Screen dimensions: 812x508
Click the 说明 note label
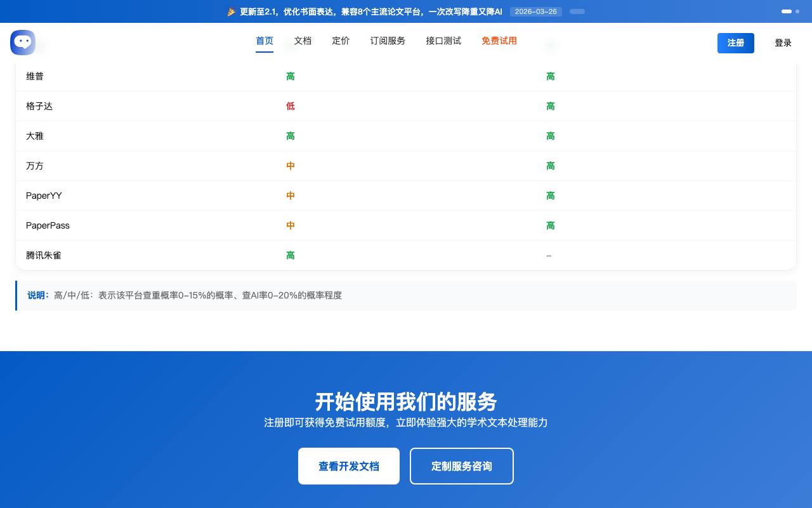click(x=38, y=295)
